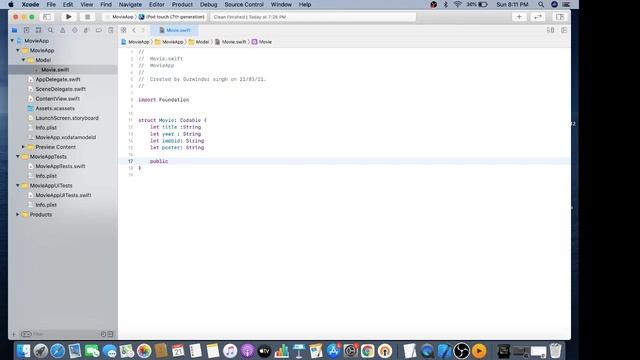Viewport: 640px width, 360px height.
Task: Click the Library plus button
Action: click(x=519, y=17)
